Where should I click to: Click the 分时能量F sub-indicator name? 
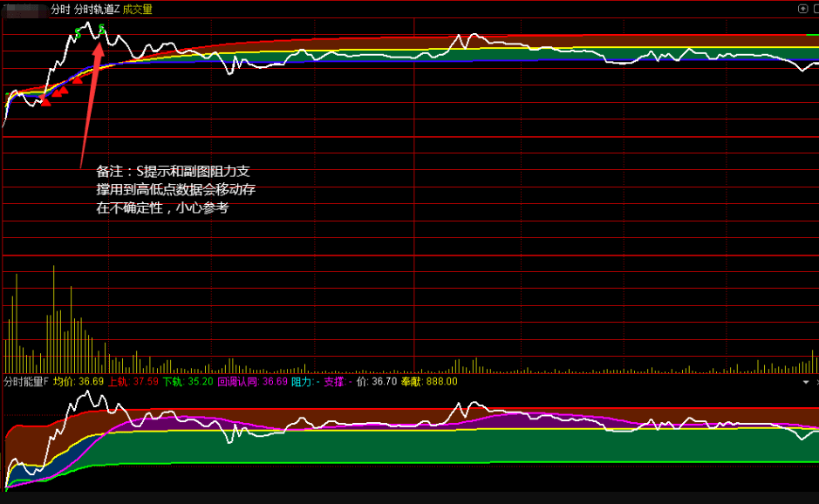point(26,382)
